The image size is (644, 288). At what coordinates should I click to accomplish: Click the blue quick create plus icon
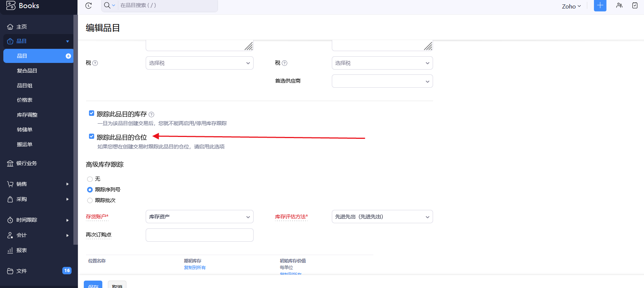[600, 6]
